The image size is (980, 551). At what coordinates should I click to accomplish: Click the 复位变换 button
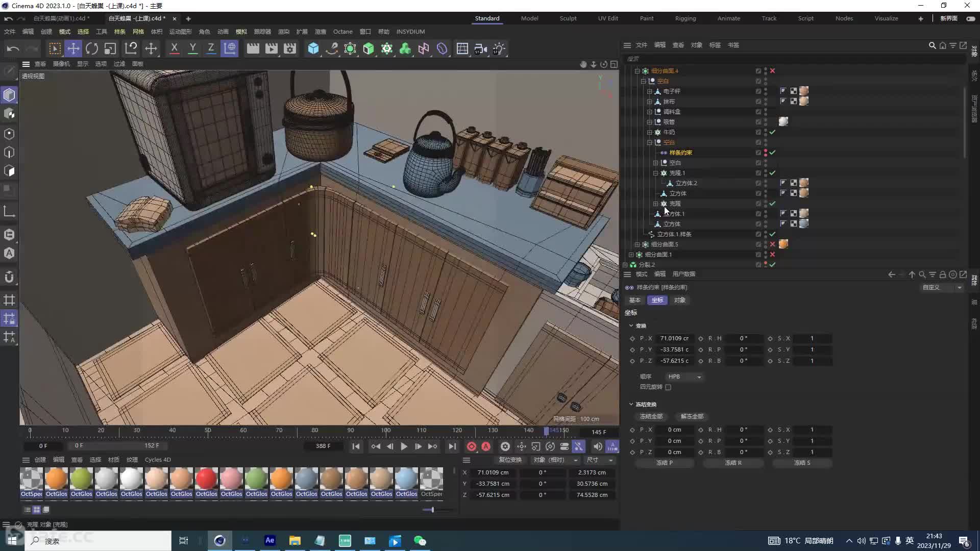510,460
